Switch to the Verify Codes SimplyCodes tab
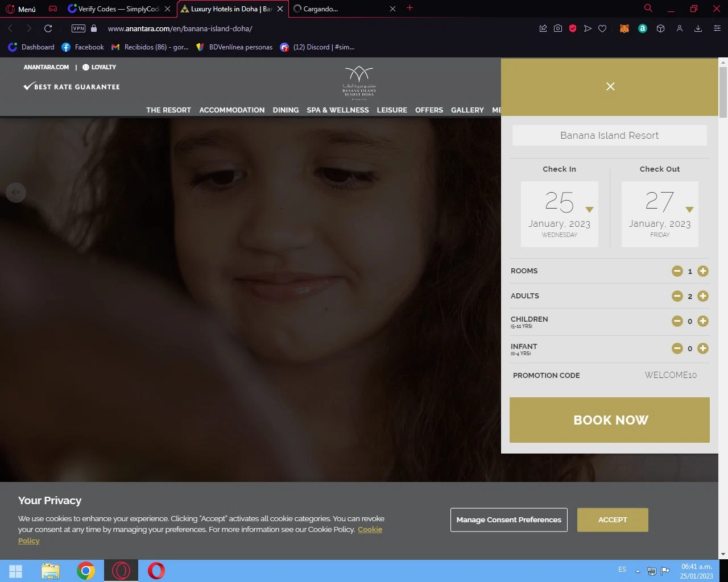This screenshot has height=582, width=728. tap(118, 9)
